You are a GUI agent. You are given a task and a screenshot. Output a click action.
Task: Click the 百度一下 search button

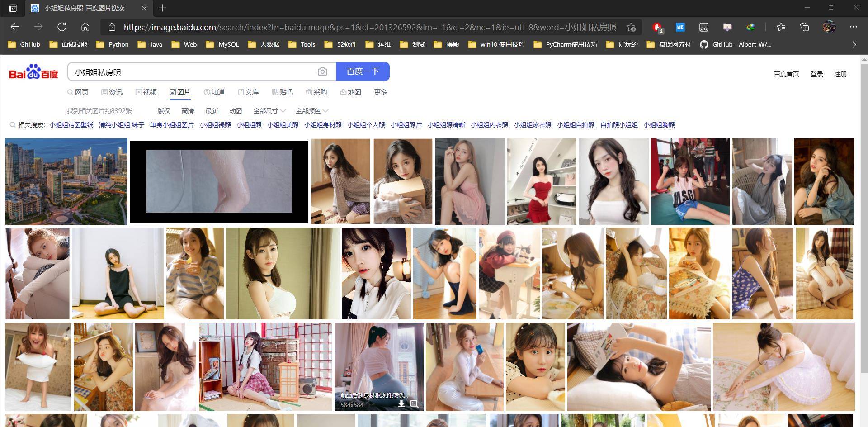click(x=363, y=71)
